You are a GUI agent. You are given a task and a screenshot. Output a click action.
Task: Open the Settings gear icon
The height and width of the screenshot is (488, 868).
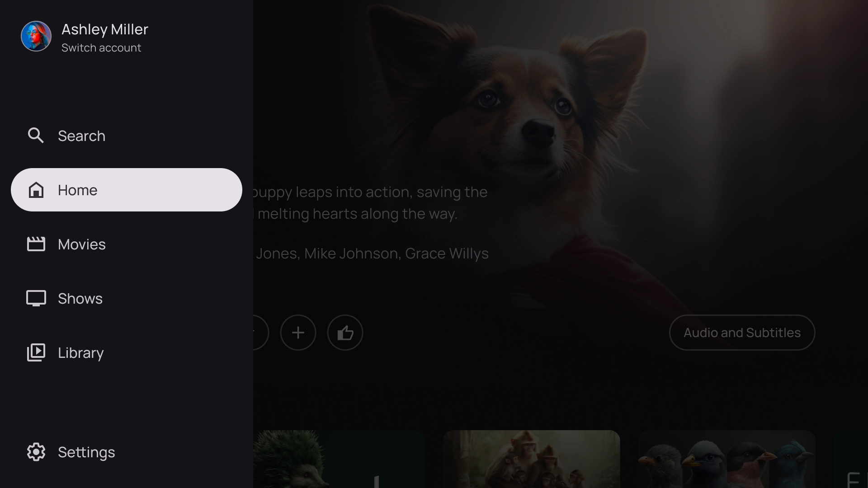(x=36, y=452)
